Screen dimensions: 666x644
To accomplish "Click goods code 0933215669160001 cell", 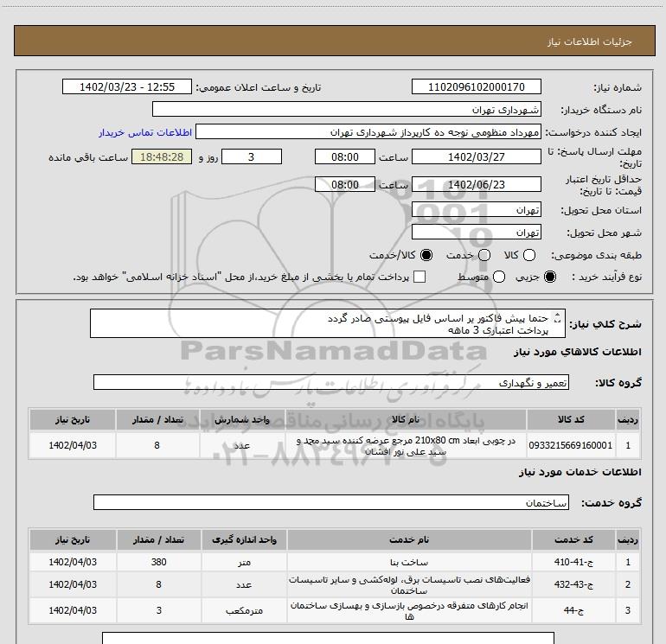I will (571, 445).
